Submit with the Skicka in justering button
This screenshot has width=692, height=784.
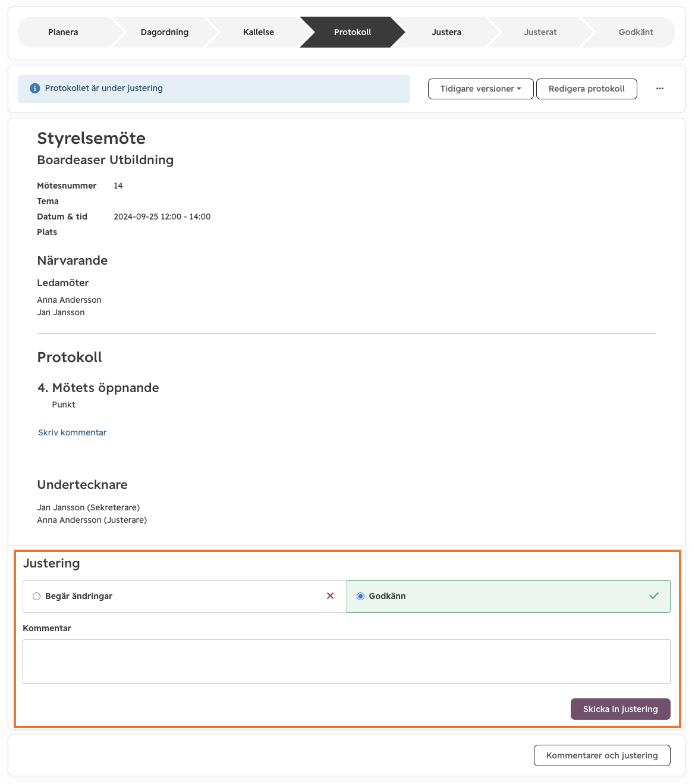[621, 709]
